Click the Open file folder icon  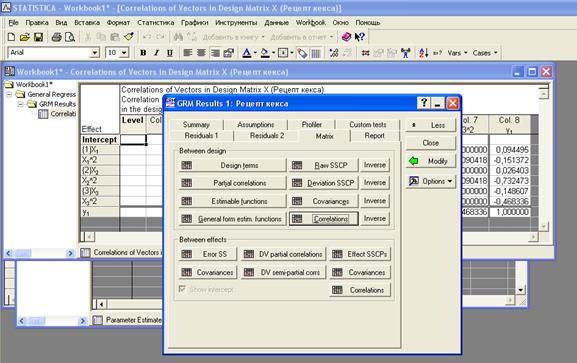point(25,37)
